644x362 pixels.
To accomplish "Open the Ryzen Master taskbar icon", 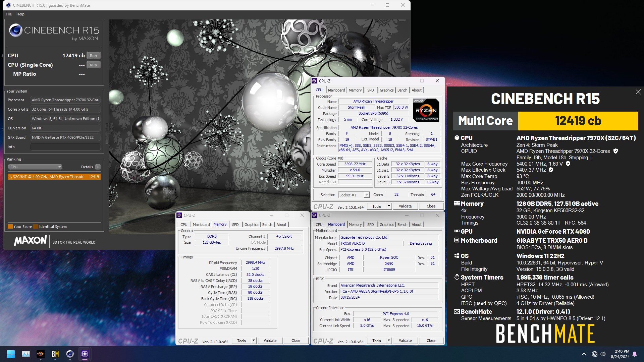I will [x=41, y=354].
